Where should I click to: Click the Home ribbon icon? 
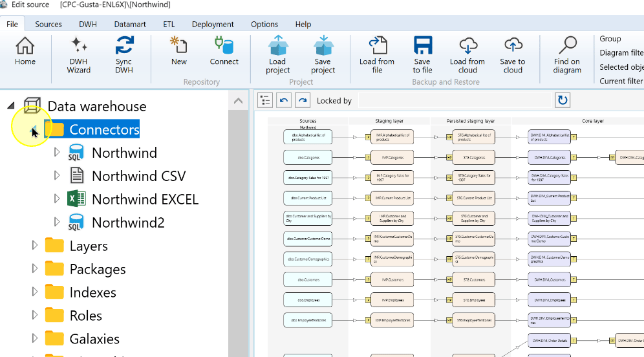tap(25, 51)
